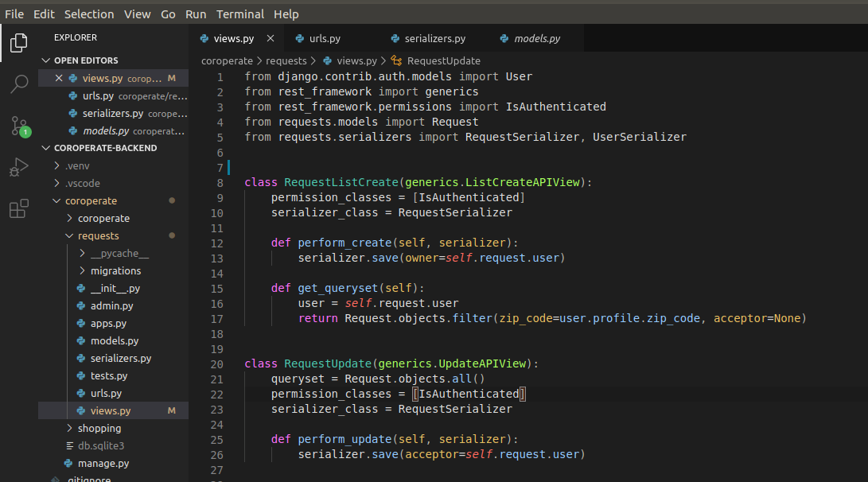The height and width of the screenshot is (482, 868).
Task: Click Python icon on serializers.py tab
Action: [395, 38]
